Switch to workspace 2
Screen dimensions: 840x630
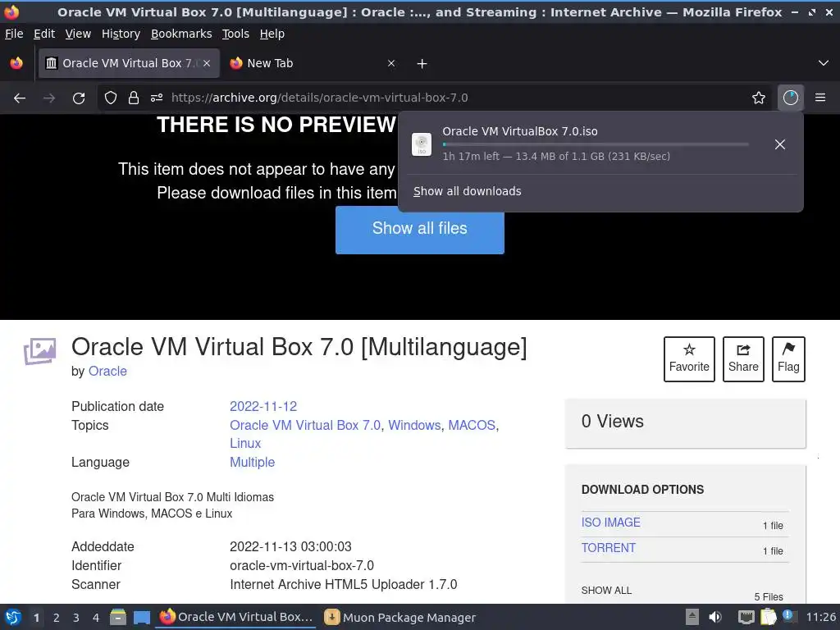(57, 618)
